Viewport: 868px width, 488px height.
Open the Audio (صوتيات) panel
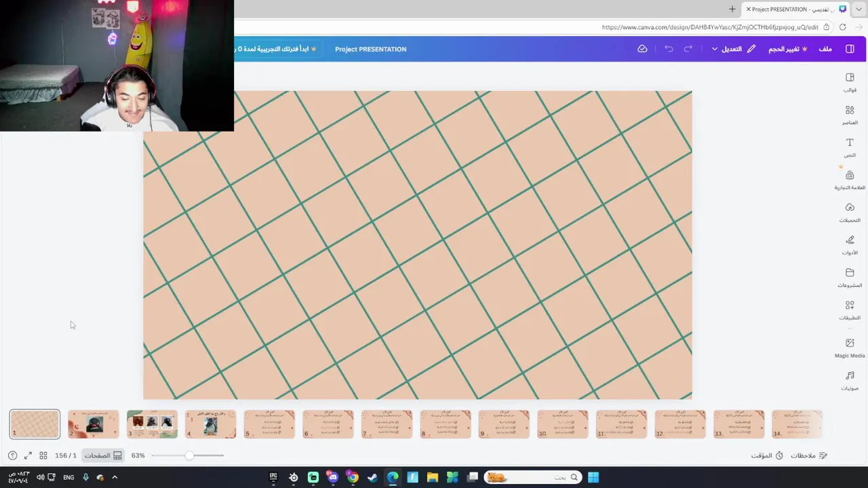pyautogui.click(x=850, y=381)
